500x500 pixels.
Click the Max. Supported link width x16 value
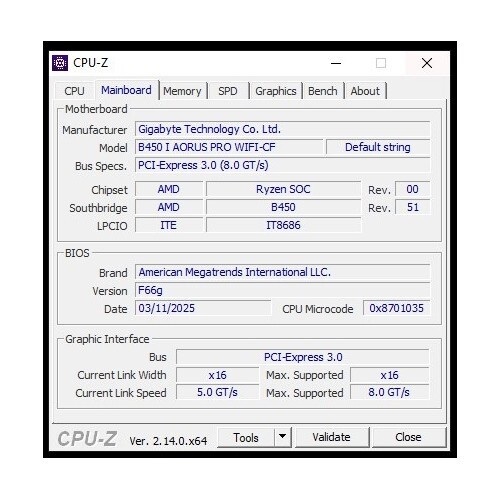[390, 375]
